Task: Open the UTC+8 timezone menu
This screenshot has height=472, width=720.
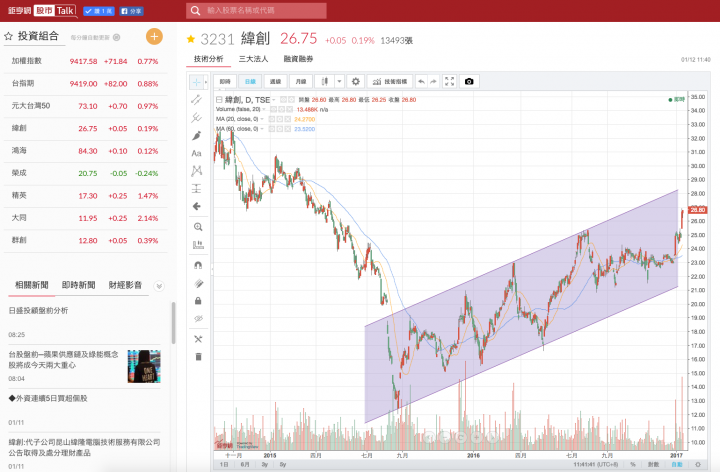Action: tap(596, 465)
